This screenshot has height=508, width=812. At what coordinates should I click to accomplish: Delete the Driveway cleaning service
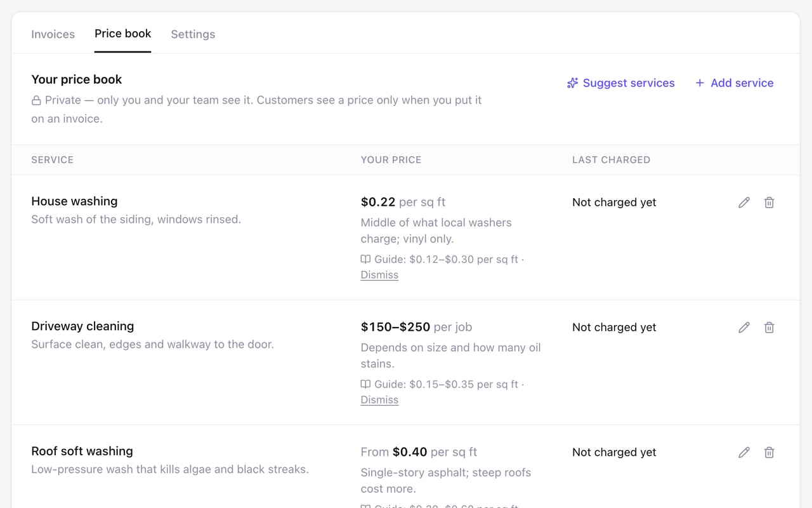[769, 328]
